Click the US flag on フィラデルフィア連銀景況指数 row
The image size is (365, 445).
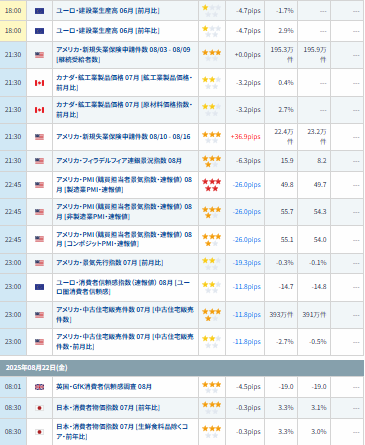click(x=39, y=161)
